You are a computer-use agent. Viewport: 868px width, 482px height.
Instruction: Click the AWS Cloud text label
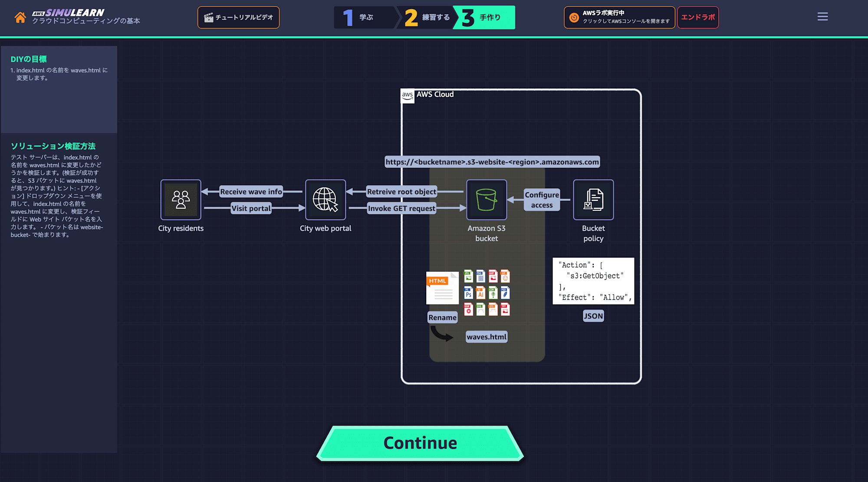(x=435, y=94)
